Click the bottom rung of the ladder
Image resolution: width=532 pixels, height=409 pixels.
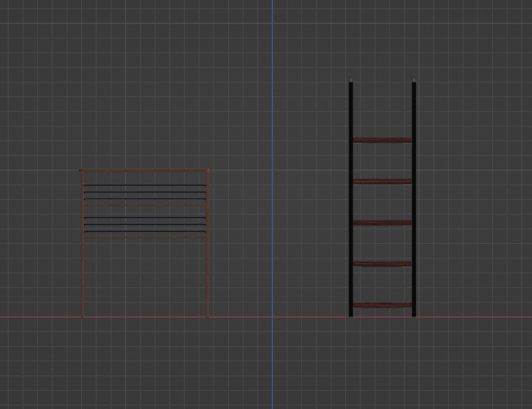[x=383, y=305]
